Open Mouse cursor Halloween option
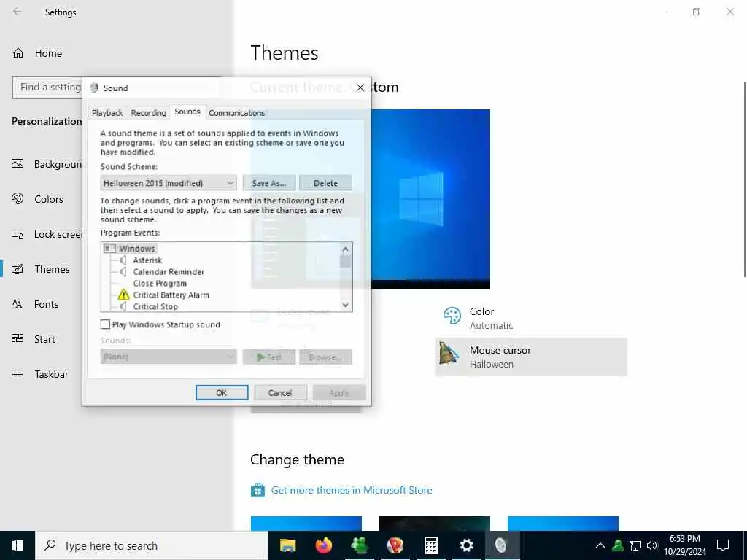This screenshot has width=747, height=560. tap(531, 357)
